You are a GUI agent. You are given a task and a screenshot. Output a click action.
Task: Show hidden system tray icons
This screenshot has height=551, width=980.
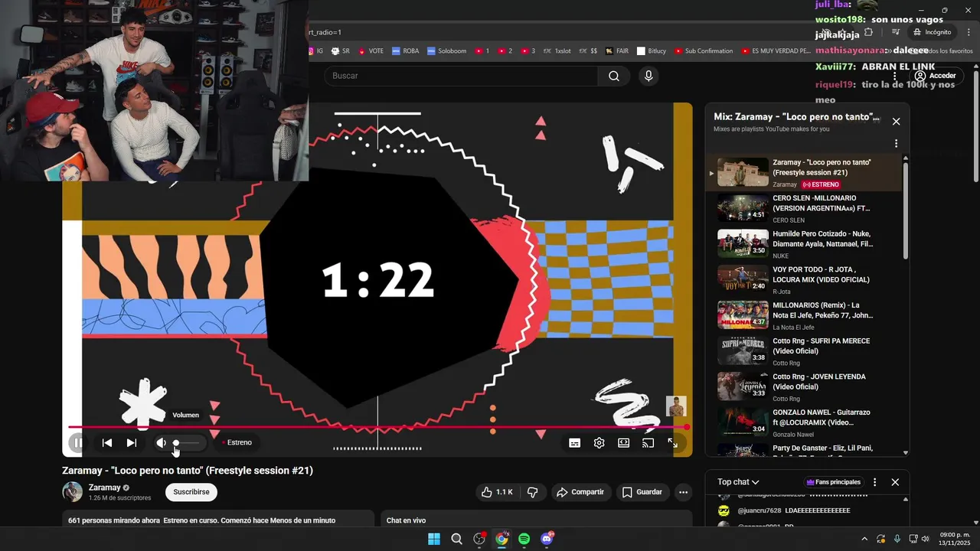864,539
